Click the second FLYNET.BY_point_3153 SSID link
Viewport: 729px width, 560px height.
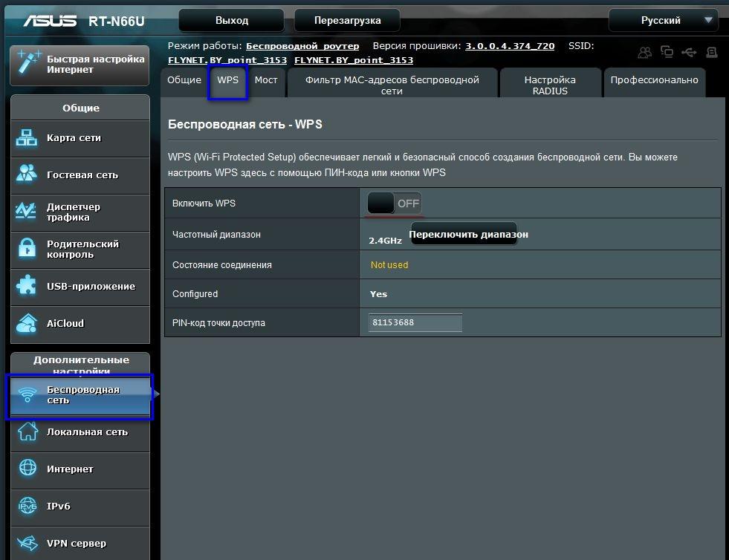(353, 60)
